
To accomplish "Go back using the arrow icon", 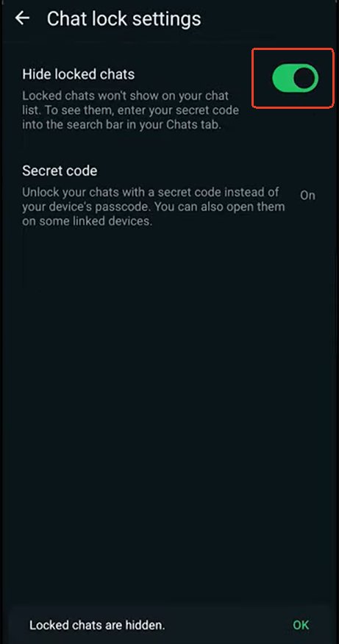I will click(x=22, y=18).
